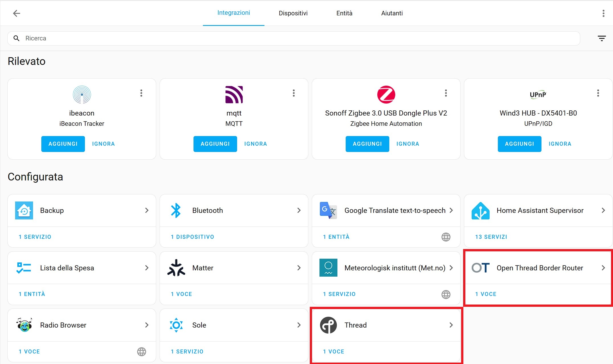613x364 pixels.
Task: Open the top-right overflow menu
Action: click(603, 13)
